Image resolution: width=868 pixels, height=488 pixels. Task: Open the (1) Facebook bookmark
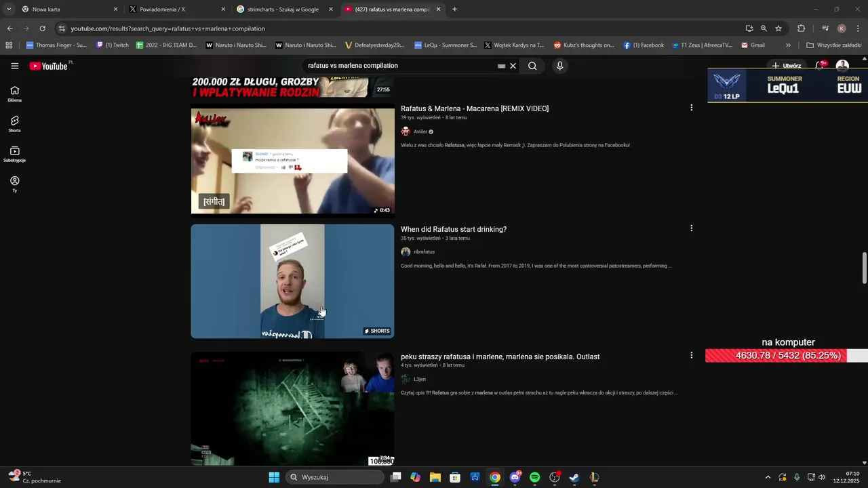644,45
